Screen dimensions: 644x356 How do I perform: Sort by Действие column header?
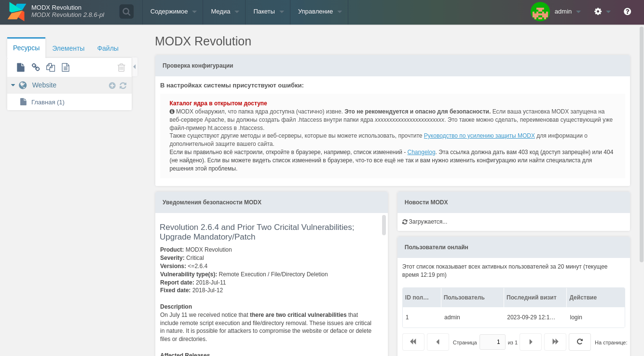pos(596,298)
